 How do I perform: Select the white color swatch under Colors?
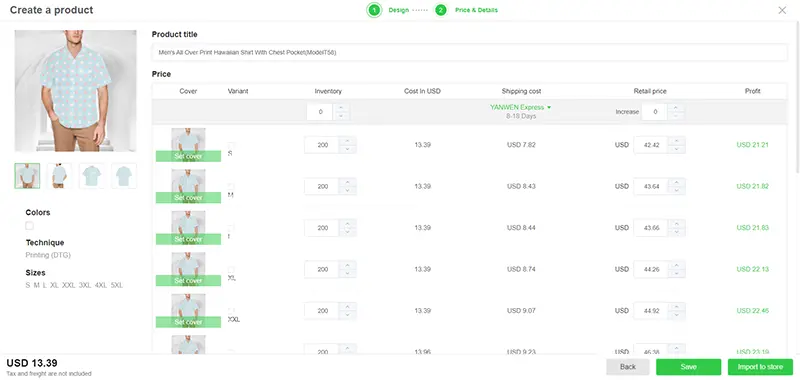coord(30,225)
